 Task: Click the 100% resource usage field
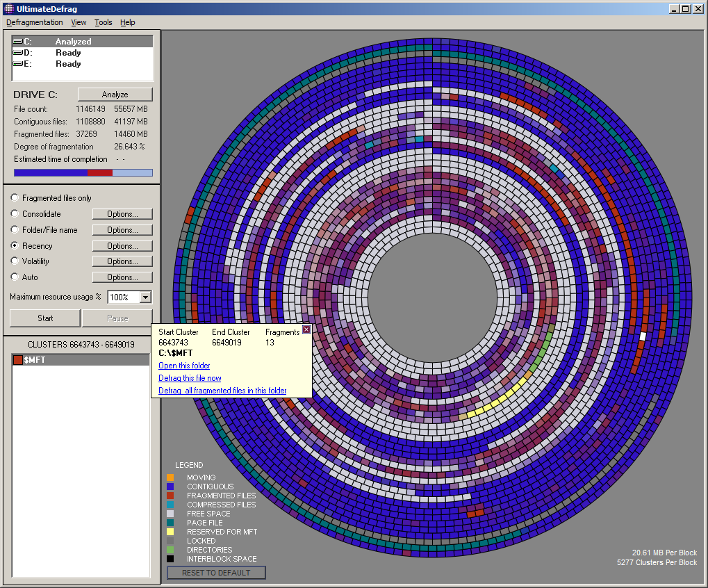point(124,297)
